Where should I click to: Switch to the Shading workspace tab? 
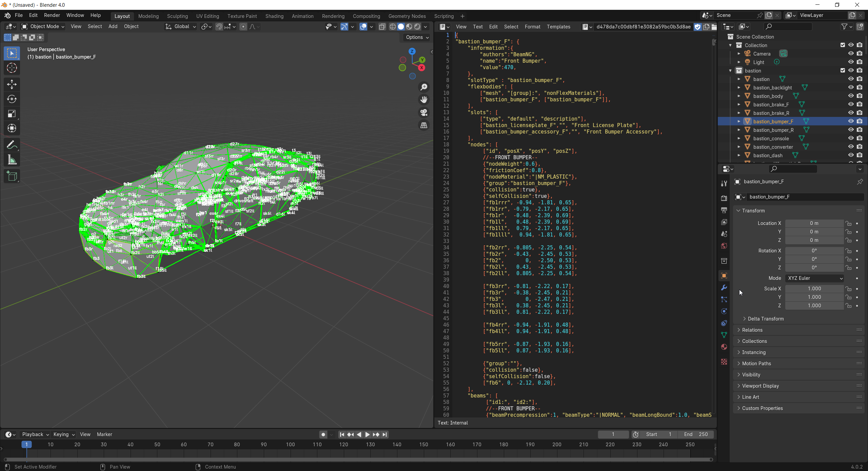tap(274, 16)
